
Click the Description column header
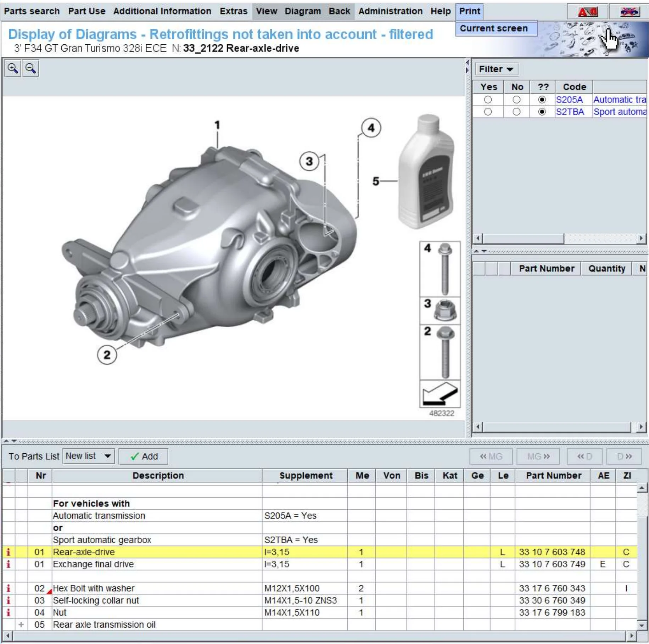click(x=158, y=476)
